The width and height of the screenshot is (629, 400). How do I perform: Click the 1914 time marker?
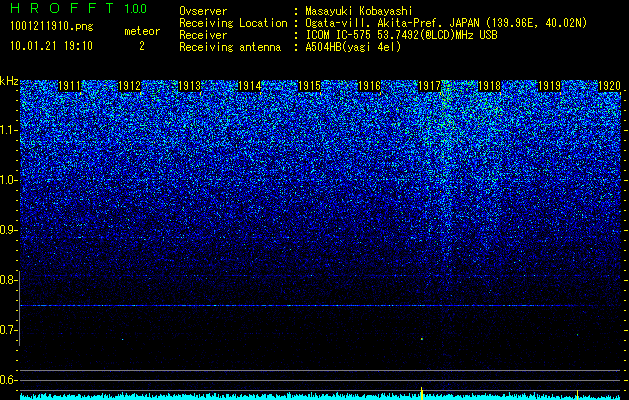click(250, 86)
